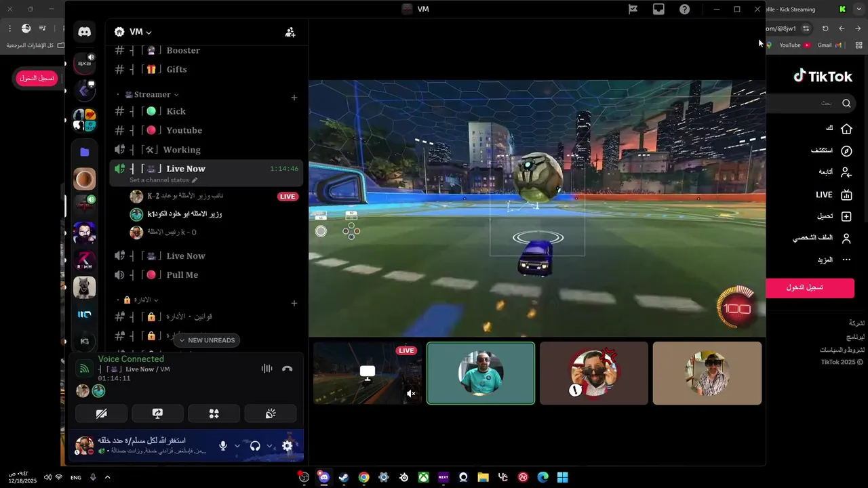
Task: Share your screen button in voice panel
Action: pyautogui.click(x=157, y=413)
